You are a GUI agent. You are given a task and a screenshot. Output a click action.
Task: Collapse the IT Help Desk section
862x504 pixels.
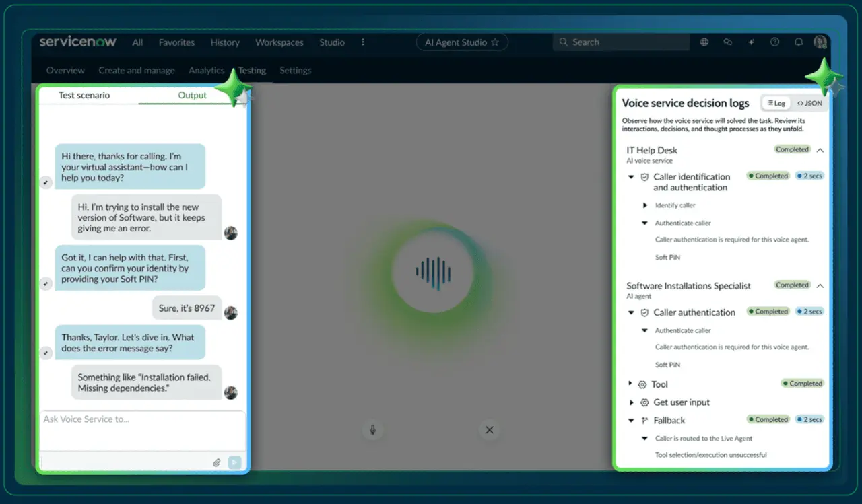click(820, 150)
